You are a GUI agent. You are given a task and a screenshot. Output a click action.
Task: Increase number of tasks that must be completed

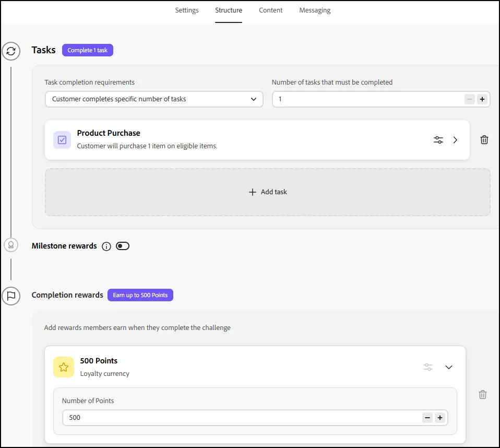click(x=482, y=99)
